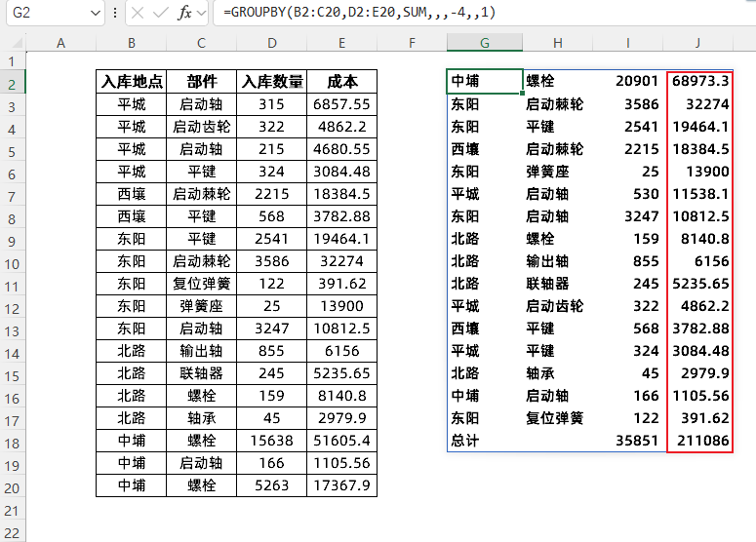Click cell 32274 in column E
The width and height of the screenshot is (756, 542).
click(341, 261)
